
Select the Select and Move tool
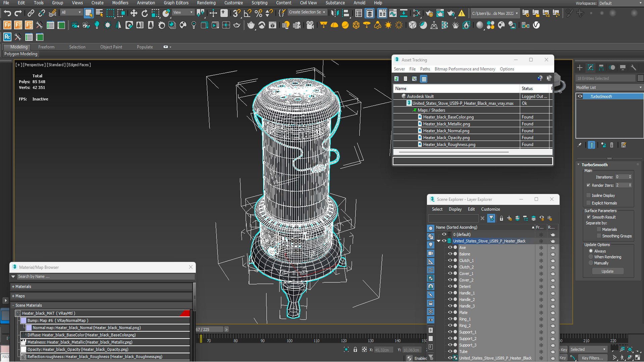click(x=133, y=13)
